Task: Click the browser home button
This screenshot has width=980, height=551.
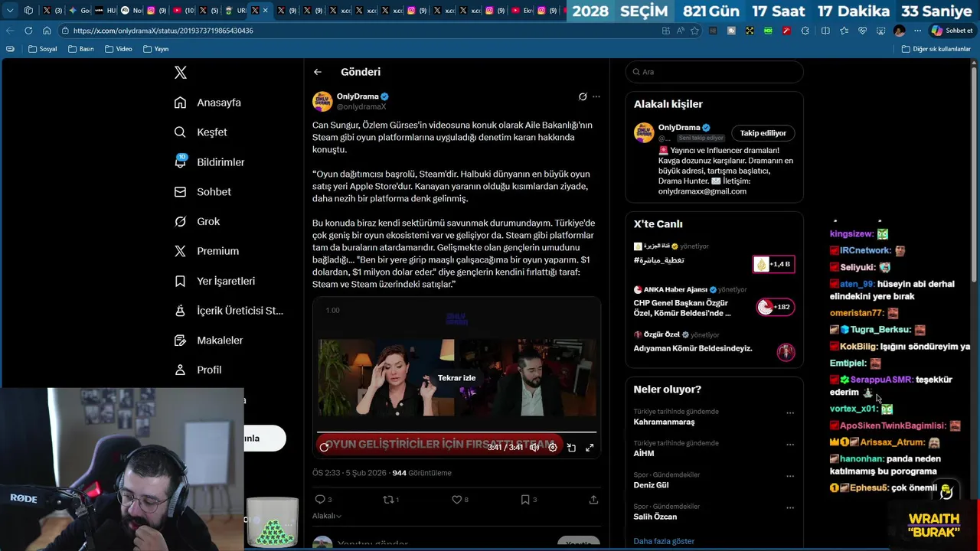Action: click(x=47, y=31)
